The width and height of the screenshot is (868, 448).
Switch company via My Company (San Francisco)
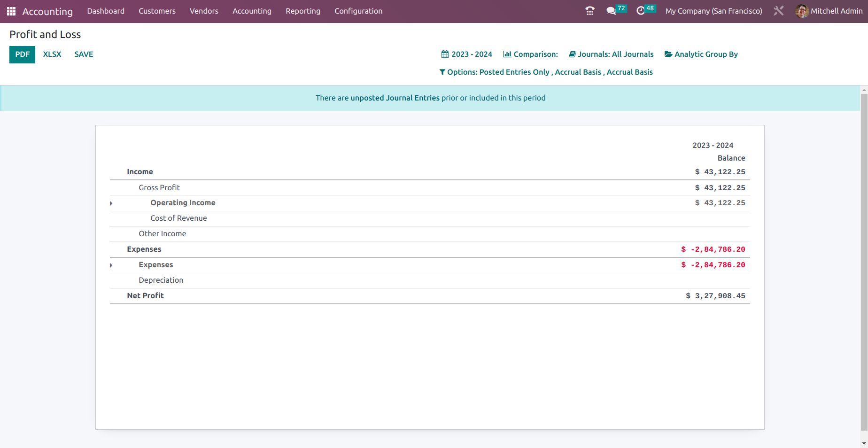(x=713, y=11)
